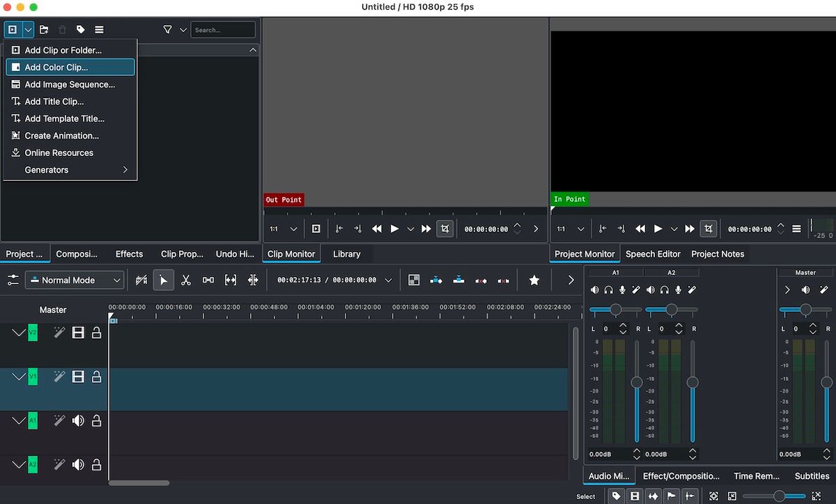Click the filter funnel icon in bin
The width and height of the screenshot is (836, 504).
click(167, 30)
